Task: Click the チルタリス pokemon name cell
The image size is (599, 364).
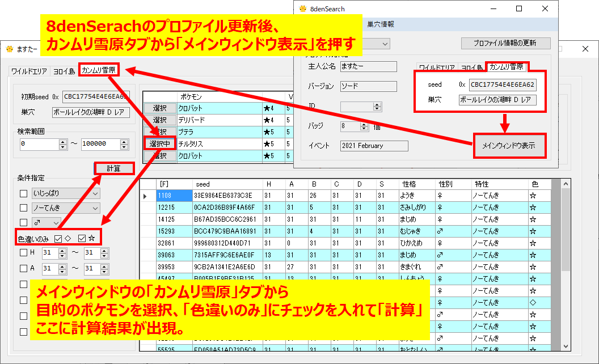Action: 220,144
